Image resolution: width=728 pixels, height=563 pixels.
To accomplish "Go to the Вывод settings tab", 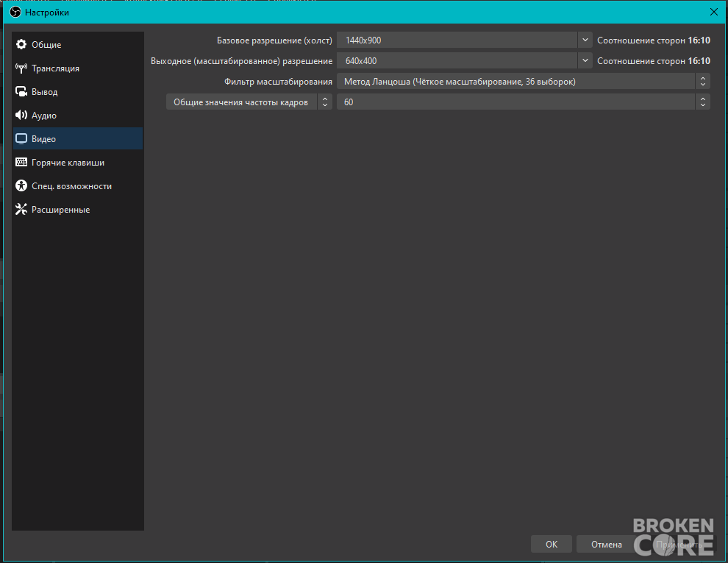I will 78,91.
